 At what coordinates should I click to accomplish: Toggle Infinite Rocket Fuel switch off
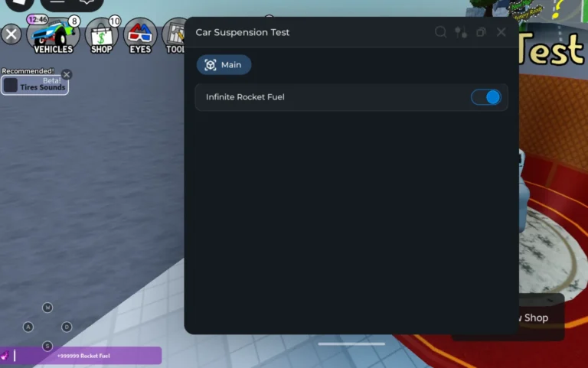[486, 97]
